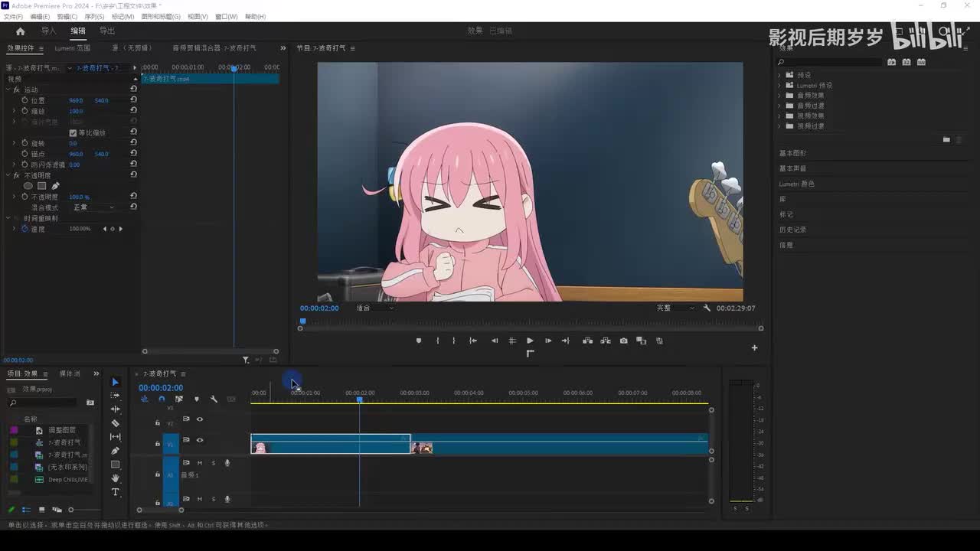Open program monitor settings wrench
The height and width of the screenshot is (551, 980).
707,308
